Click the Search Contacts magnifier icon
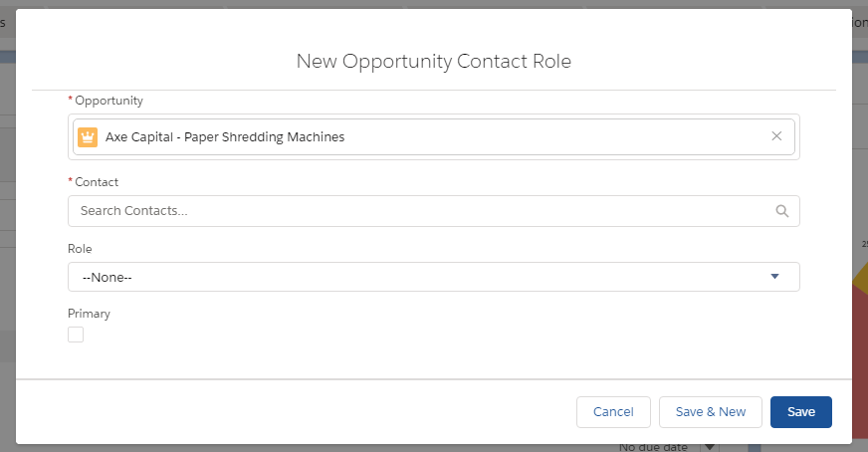 click(781, 211)
